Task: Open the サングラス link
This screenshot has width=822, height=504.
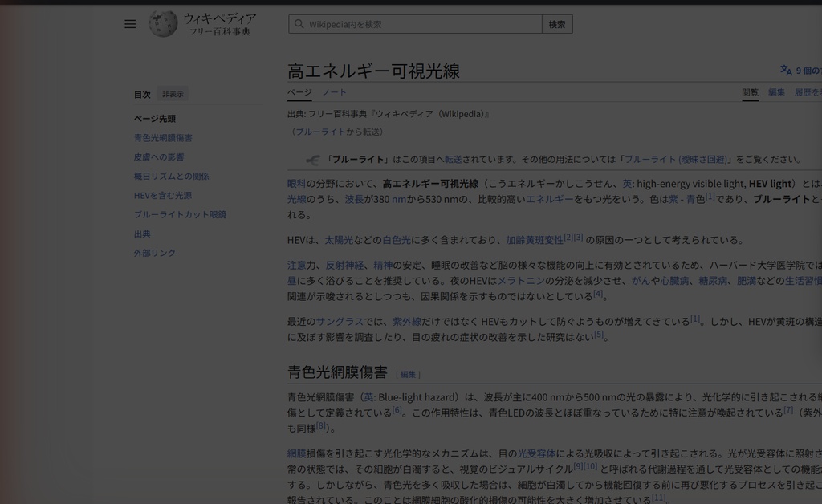Action: [x=340, y=322]
